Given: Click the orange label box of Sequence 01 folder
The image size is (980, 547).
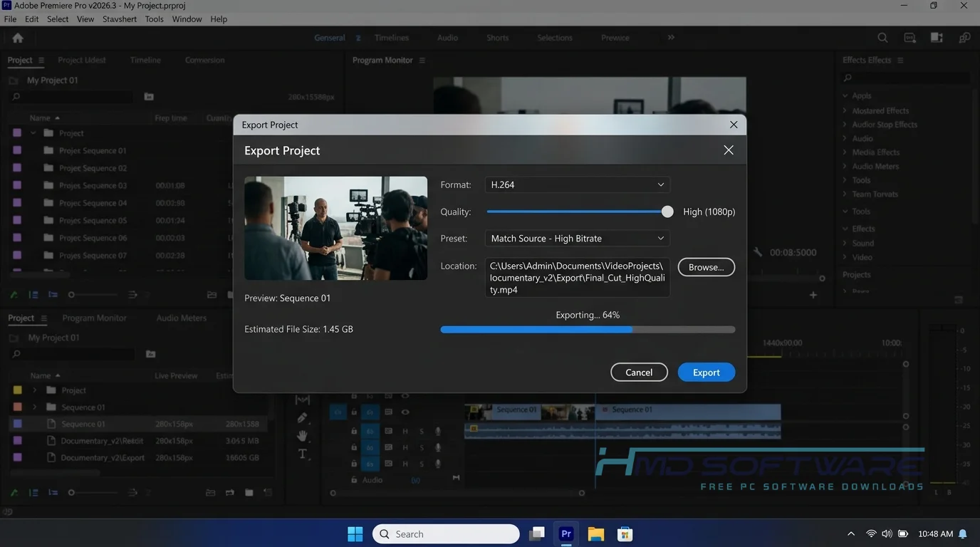Looking at the screenshot, I should (17, 407).
